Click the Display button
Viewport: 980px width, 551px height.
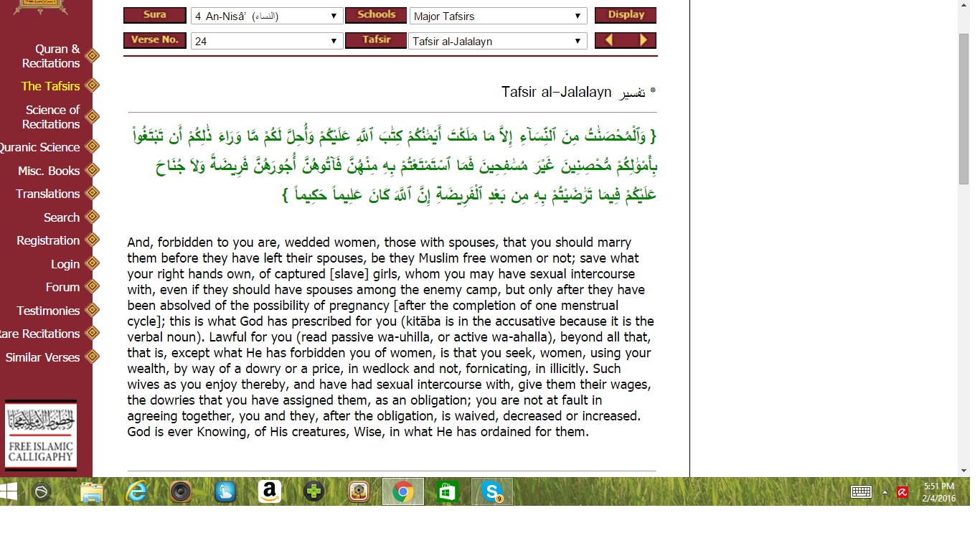[x=626, y=15]
